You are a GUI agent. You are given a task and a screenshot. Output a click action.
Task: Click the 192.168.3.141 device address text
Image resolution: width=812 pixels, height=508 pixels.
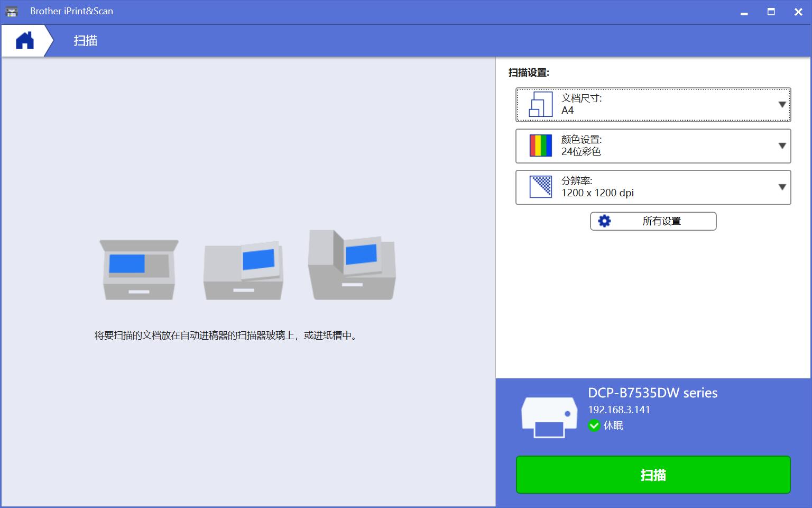click(x=620, y=409)
